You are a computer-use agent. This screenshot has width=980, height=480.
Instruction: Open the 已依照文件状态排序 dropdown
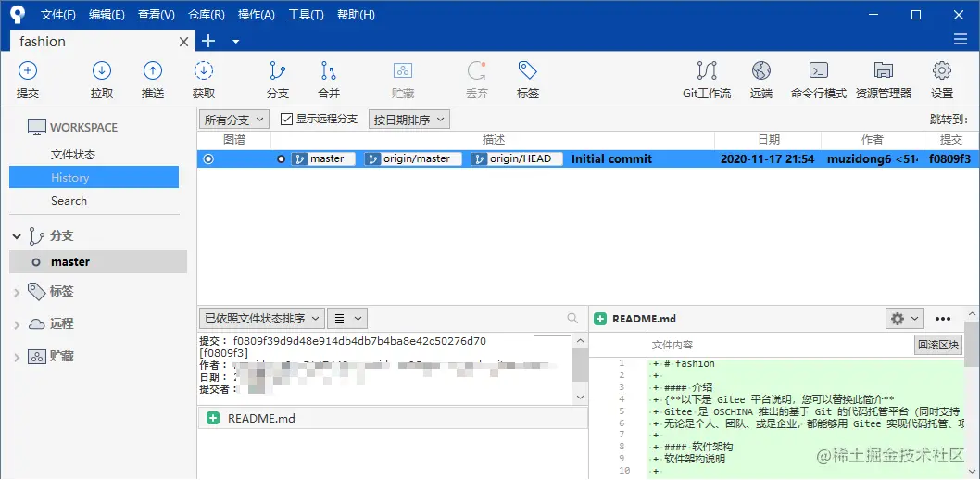click(x=262, y=318)
